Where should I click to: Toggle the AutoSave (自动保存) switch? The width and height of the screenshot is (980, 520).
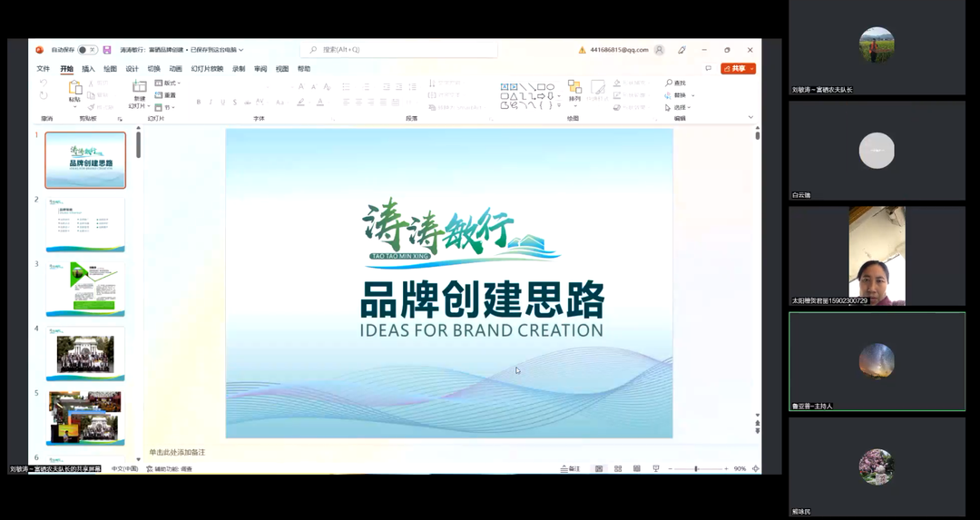(87, 50)
